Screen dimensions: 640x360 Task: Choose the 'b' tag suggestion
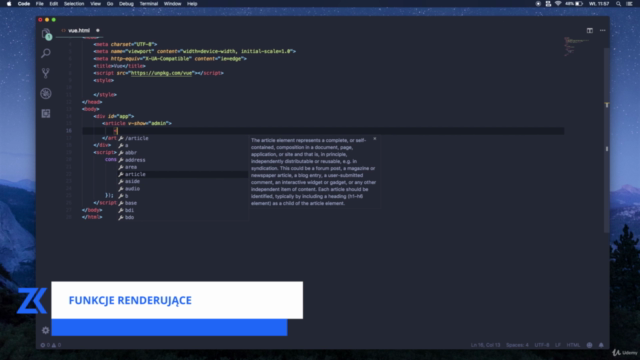pyautogui.click(x=183, y=196)
